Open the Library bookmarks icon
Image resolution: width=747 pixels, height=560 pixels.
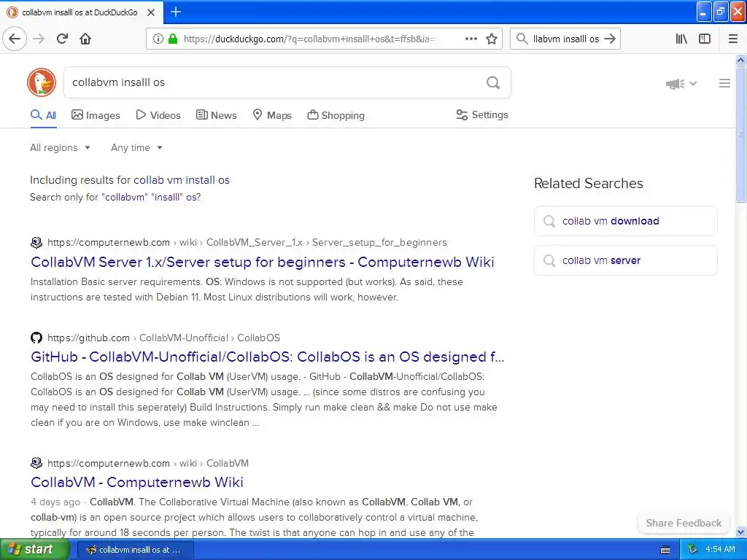coord(681,39)
